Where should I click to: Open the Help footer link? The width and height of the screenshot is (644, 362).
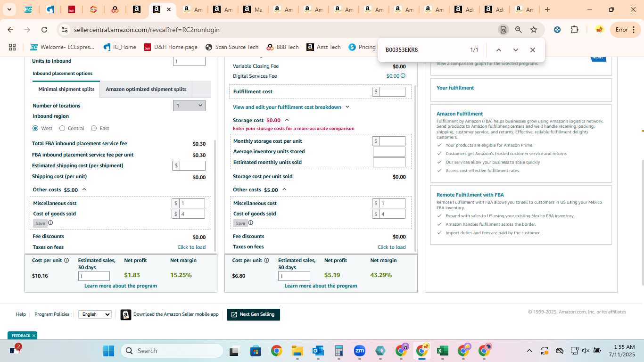click(x=21, y=314)
